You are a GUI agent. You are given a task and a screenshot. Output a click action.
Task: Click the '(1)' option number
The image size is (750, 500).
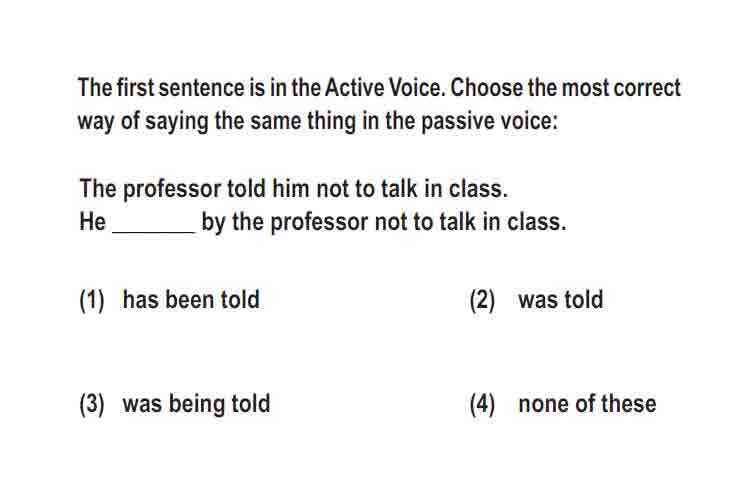click(x=92, y=300)
